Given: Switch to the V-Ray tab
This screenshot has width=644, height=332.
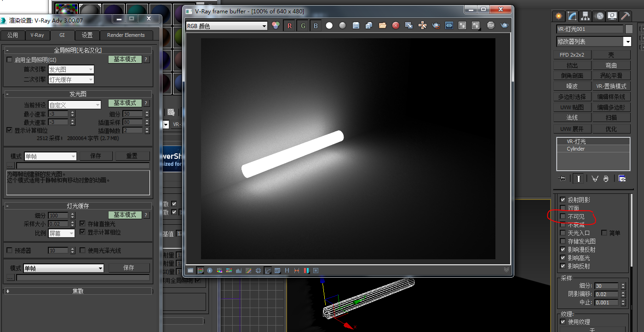Looking at the screenshot, I should click(x=37, y=35).
